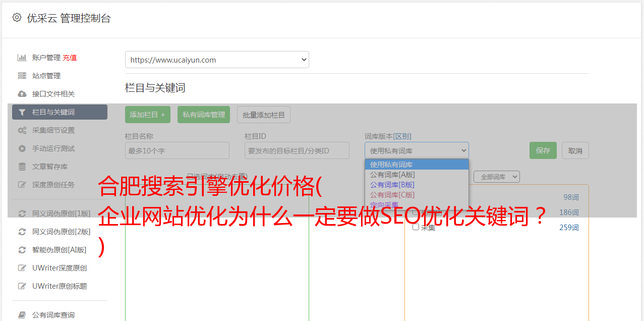This screenshot has width=644, height=321.
Task: Open 接口文件相关 in the sidebar
Action: pyautogui.click(x=53, y=94)
